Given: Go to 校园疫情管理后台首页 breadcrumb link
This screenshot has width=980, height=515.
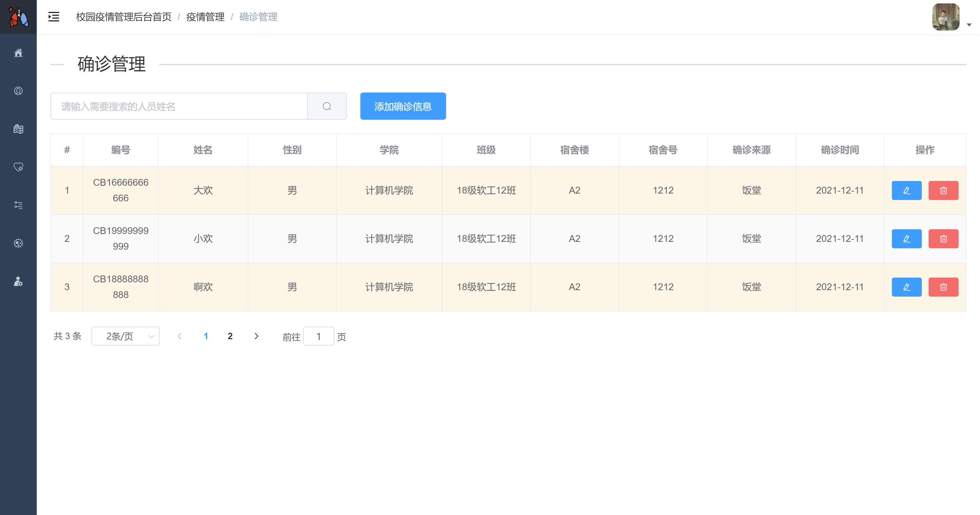Looking at the screenshot, I should point(124,17).
